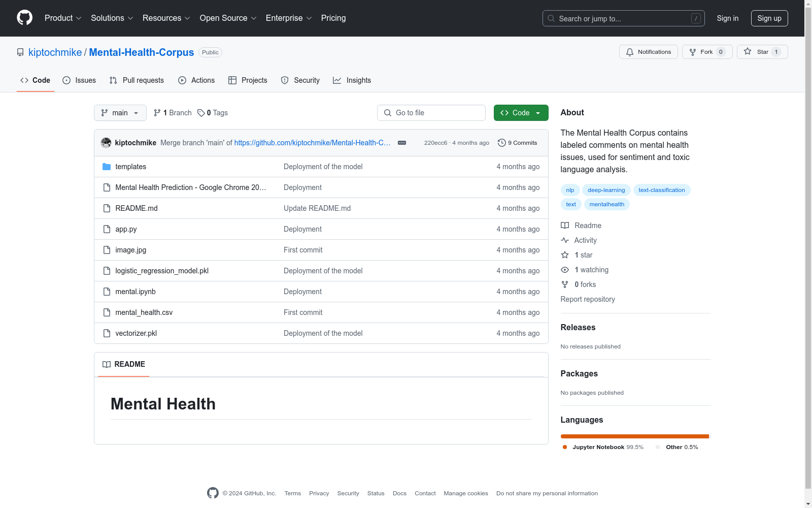Click orange language bar segment
Screen dimensions: 812x508
coord(634,436)
